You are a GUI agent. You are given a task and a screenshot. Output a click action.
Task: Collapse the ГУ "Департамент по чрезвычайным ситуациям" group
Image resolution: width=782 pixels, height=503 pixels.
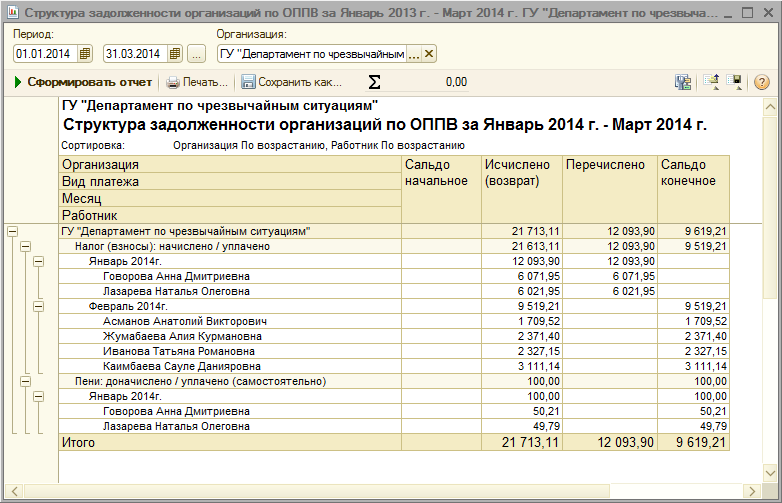(13, 231)
